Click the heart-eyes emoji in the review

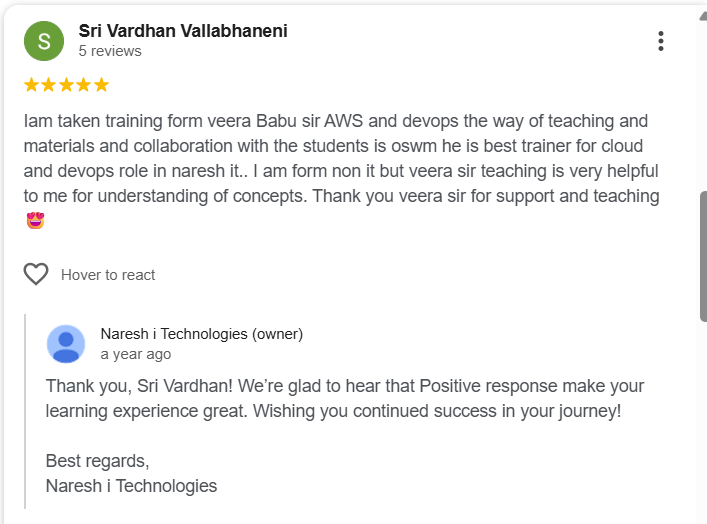tap(35, 220)
